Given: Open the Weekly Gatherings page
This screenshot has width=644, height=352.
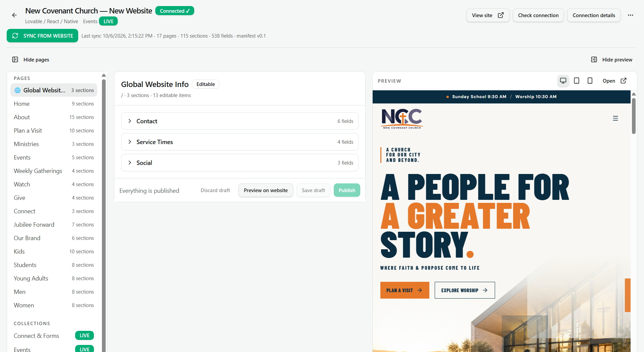Looking at the screenshot, I should (x=54, y=171).
